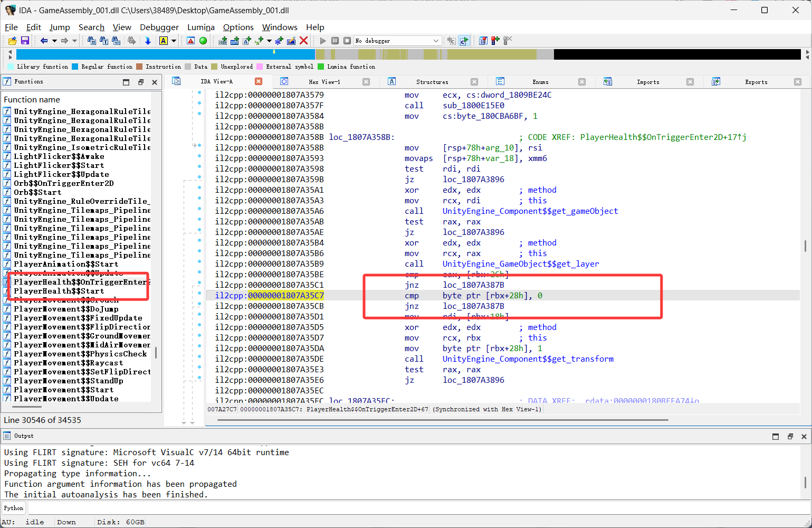Switch to the Enums tab

click(540, 82)
